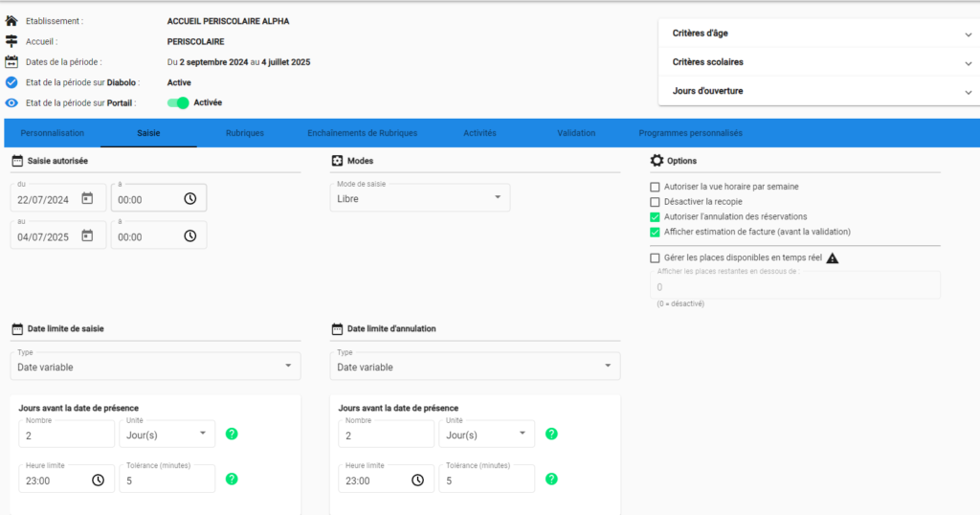Open the calendar picker for the 04/07/2025 end date
980x515 pixels.
point(87,235)
